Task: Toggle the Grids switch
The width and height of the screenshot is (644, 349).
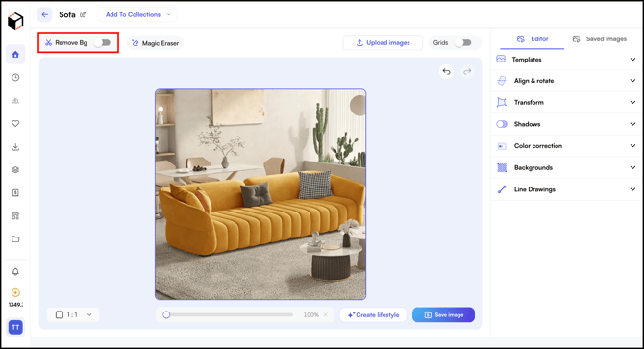Action: click(463, 42)
